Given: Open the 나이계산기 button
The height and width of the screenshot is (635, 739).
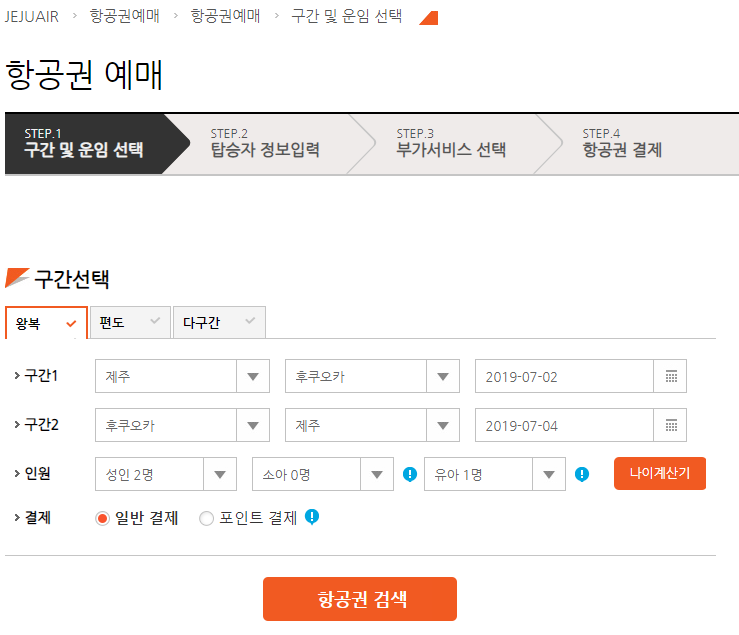Looking at the screenshot, I should pos(660,473).
